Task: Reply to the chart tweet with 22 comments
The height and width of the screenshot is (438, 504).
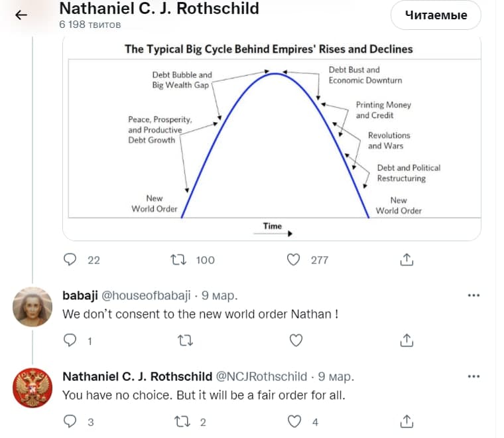Action: pyautogui.click(x=70, y=259)
